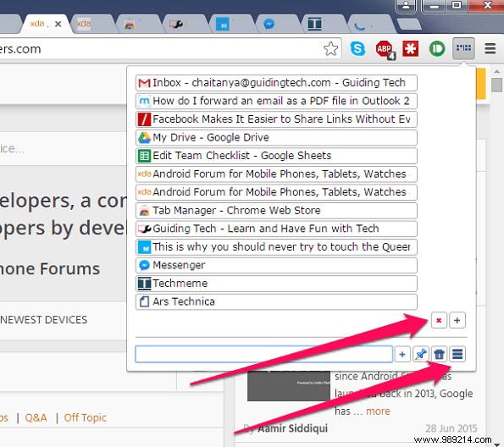
Task: Close the active xda tab
Action: pyautogui.click(x=58, y=24)
